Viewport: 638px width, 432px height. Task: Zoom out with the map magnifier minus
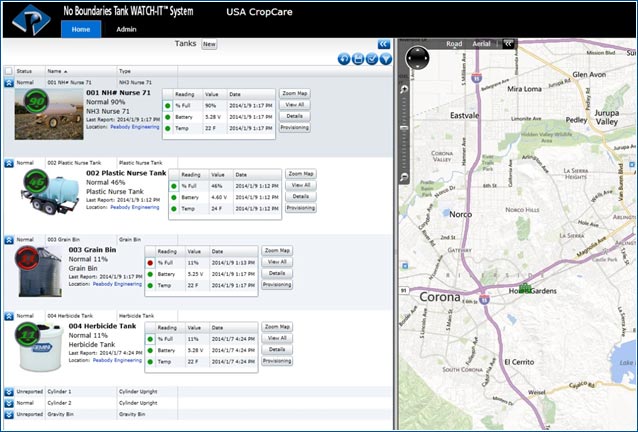point(404,177)
